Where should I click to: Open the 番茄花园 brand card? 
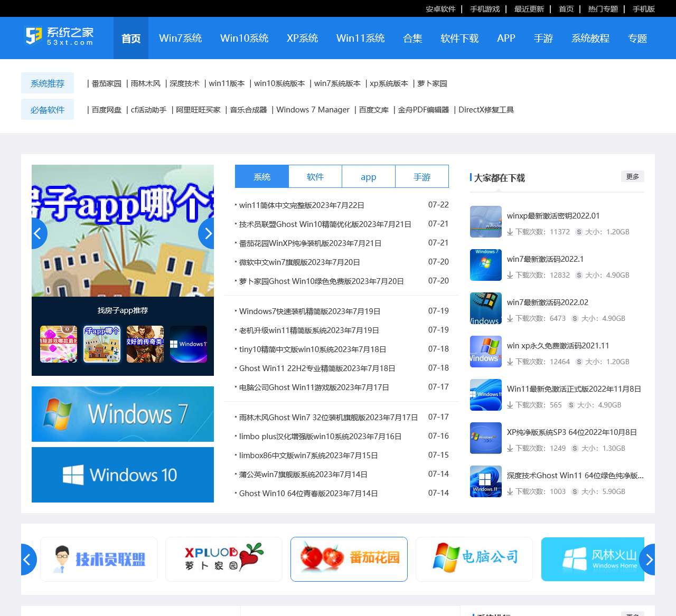click(349, 559)
